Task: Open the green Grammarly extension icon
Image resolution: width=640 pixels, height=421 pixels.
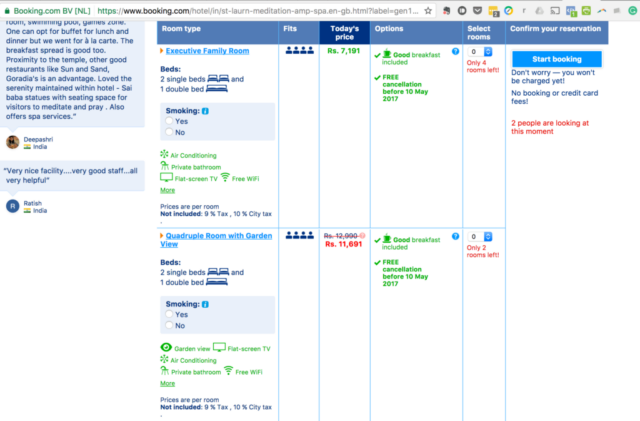Action: coord(632,11)
